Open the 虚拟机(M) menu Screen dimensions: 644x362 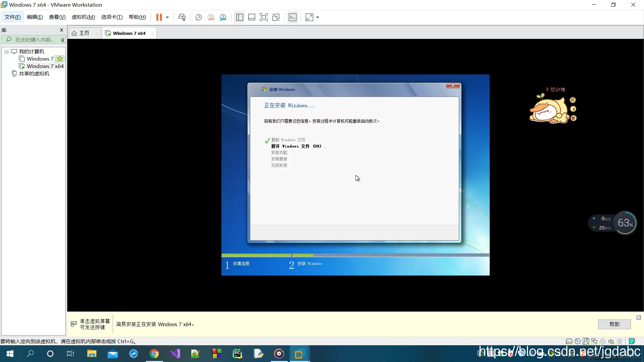(x=83, y=17)
